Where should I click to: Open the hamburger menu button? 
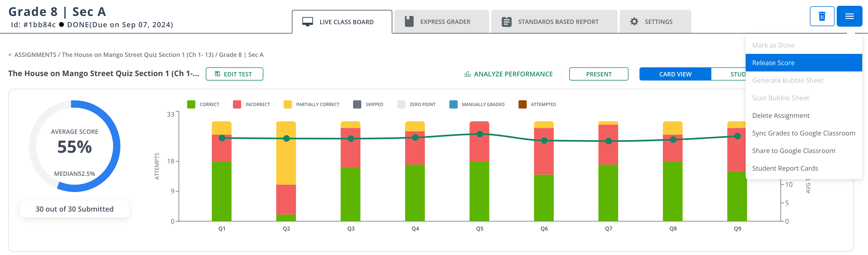(x=849, y=16)
